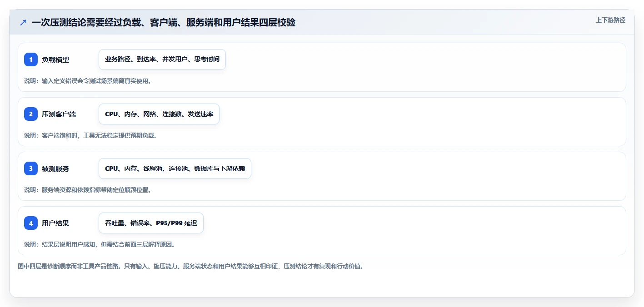
Task: Click the note 客户端饱和时，工具无法稳定提供预期负载
Action: pos(91,135)
